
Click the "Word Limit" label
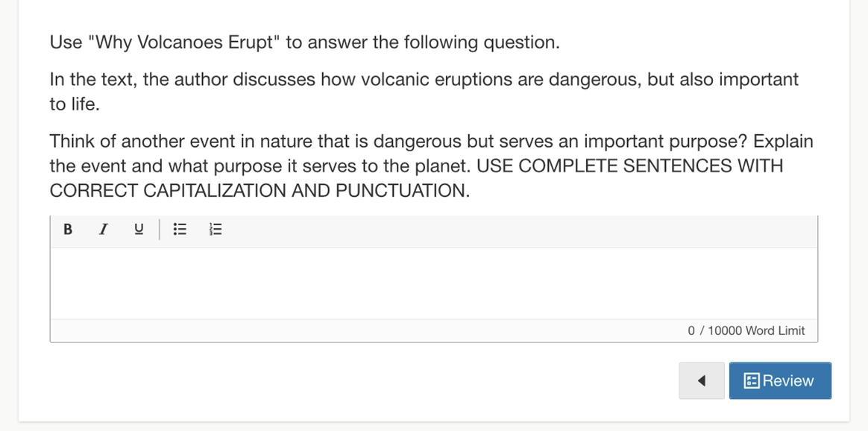(x=776, y=330)
